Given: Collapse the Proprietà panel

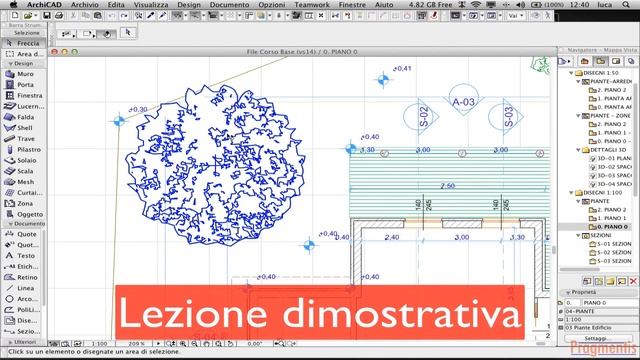Looking at the screenshot, I should 568,292.
